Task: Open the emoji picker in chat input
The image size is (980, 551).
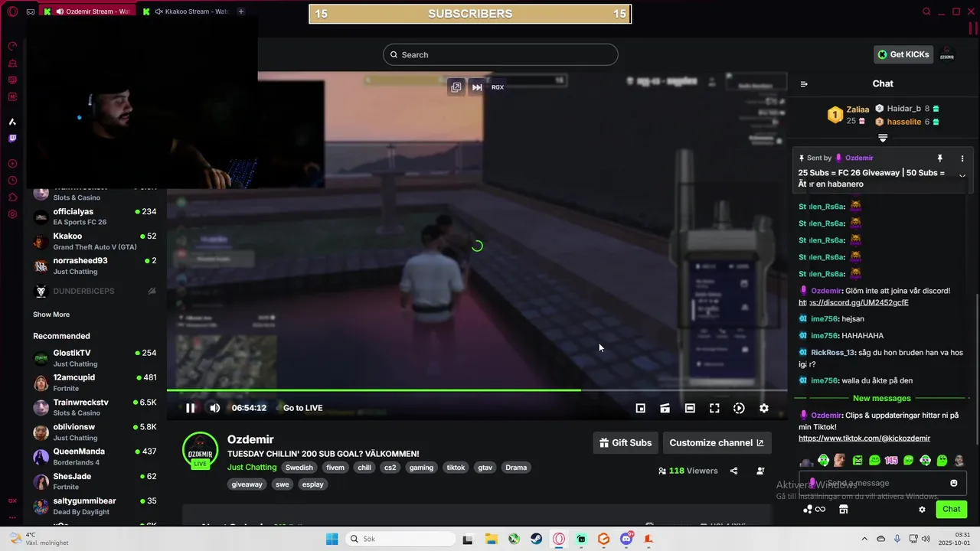Action: (953, 483)
